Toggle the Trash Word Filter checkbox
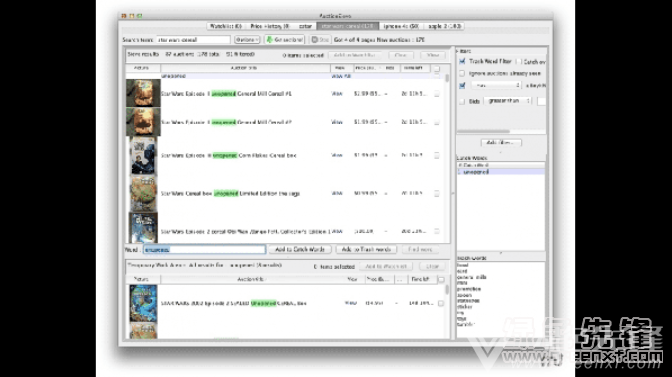 462,61
